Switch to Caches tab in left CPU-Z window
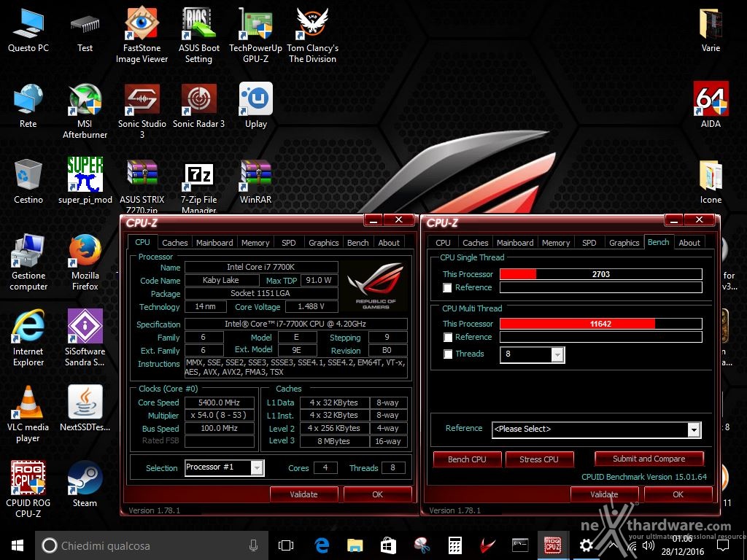 (x=175, y=243)
